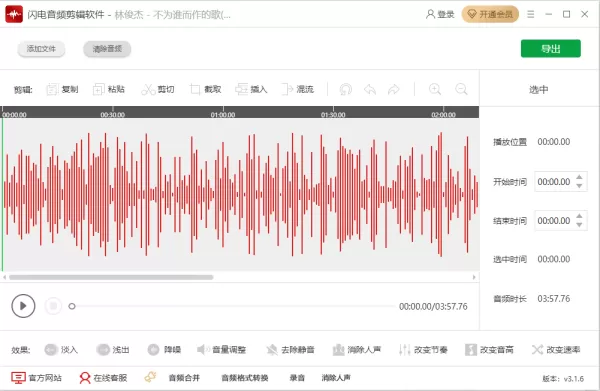600x391 pixels.
Task: Apply the 降噪 noise reduction effect
Action: tap(164, 350)
